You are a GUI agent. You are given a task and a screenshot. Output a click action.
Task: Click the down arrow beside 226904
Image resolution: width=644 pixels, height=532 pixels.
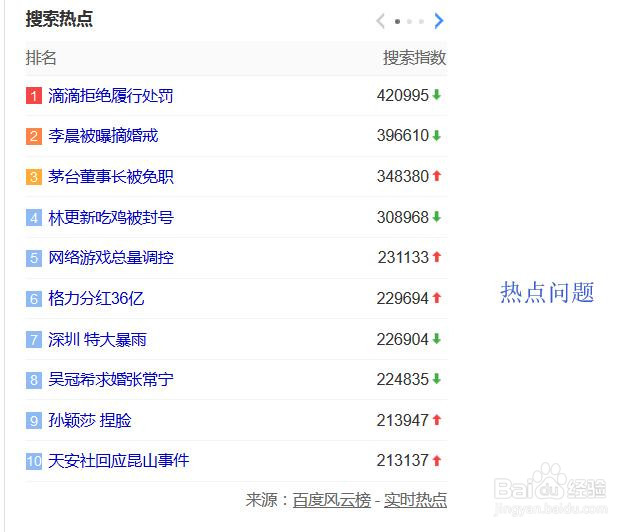(x=437, y=339)
